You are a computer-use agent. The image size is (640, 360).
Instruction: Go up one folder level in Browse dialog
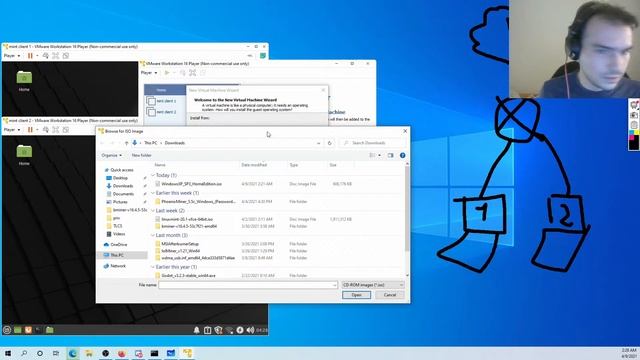(126, 143)
